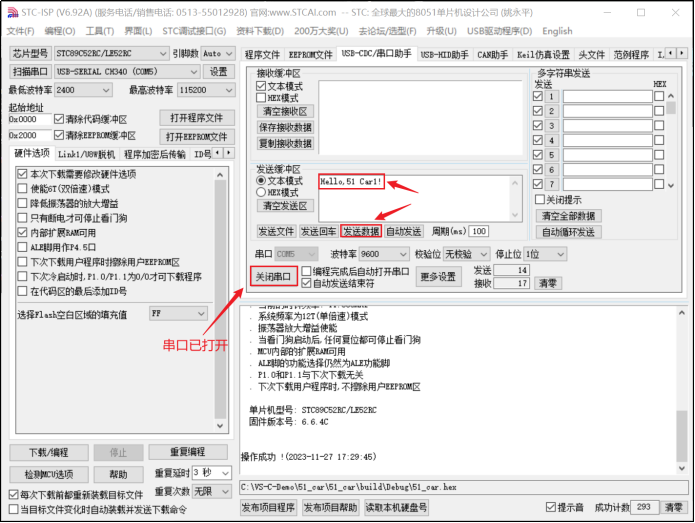Click the STC-ISP app icon in title bar

pyautogui.click(x=12, y=12)
